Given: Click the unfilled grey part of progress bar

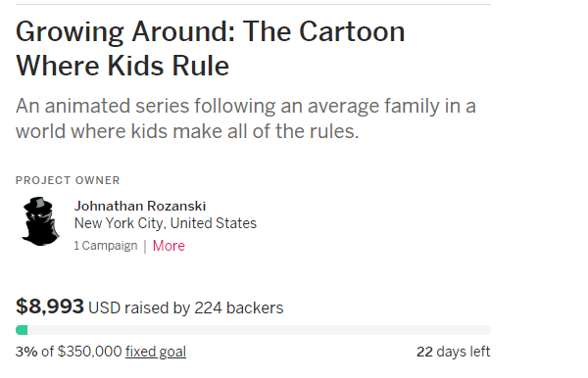Looking at the screenshot, I should pyautogui.click(x=259, y=330).
